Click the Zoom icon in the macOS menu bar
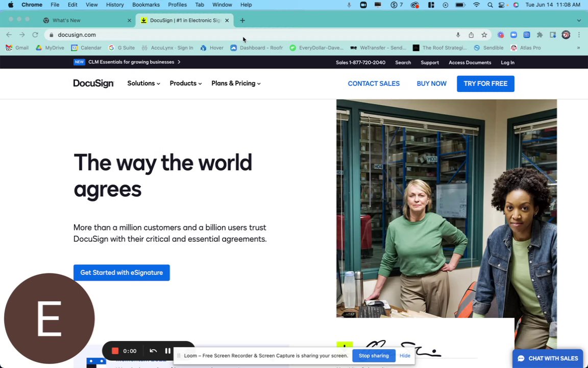 point(363,5)
